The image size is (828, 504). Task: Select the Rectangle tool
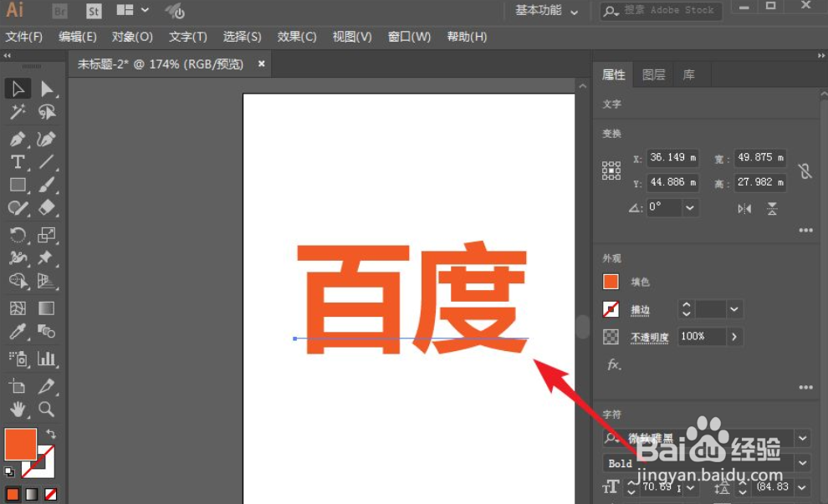pos(18,185)
